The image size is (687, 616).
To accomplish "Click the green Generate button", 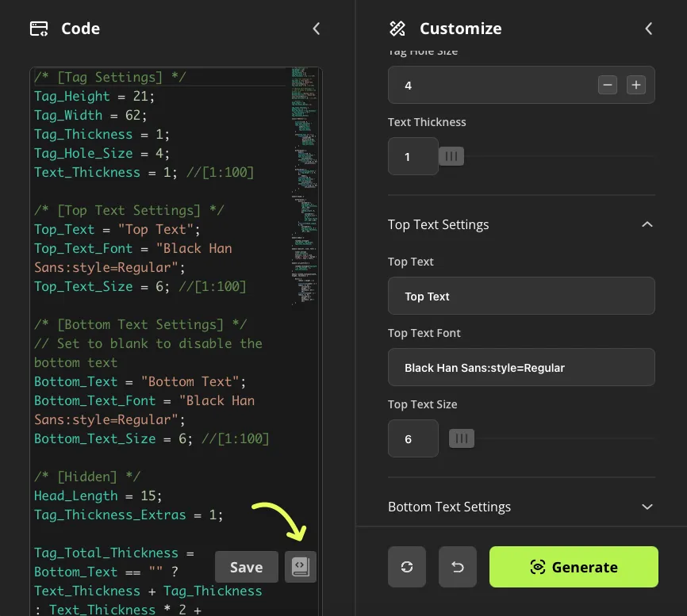I will (x=574, y=567).
